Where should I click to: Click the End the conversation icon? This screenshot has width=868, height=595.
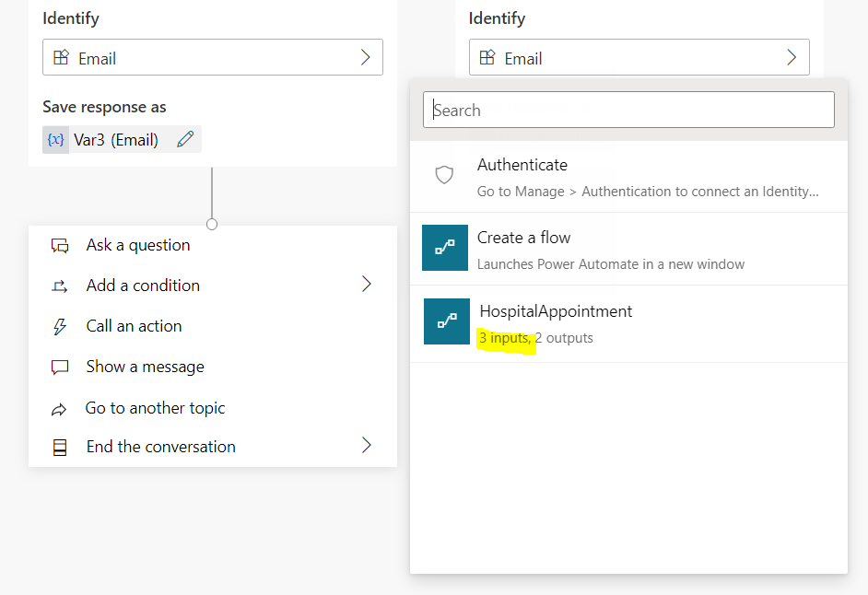coord(60,448)
